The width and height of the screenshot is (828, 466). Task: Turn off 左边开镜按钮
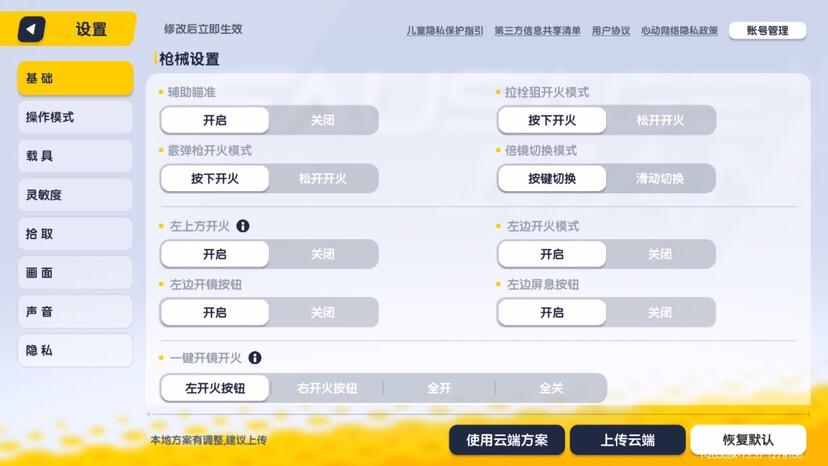[323, 312]
